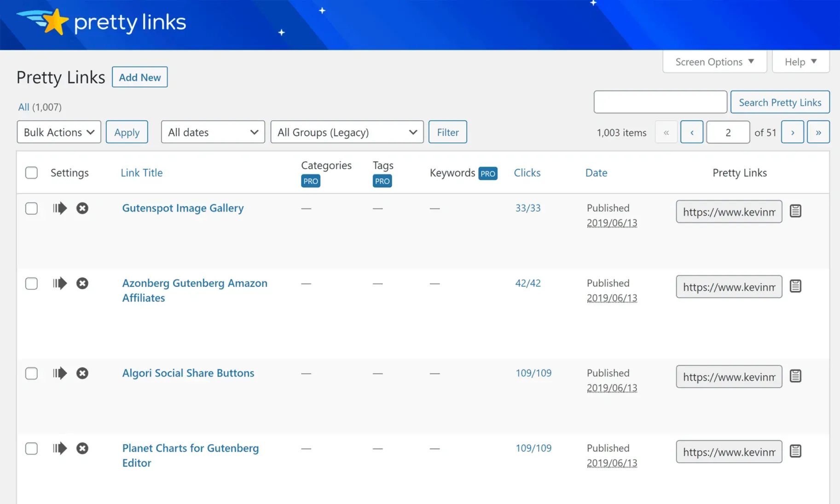Click the 2019/06/13 date for Azonberg Gutenberg Amazon Affiliates
Viewport: 840px width, 504px height.
[x=612, y=298]
